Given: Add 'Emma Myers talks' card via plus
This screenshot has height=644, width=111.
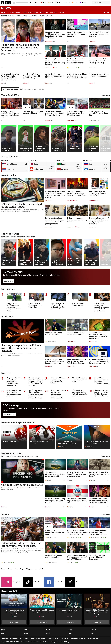Looking at the screenshot, I should click(x=108, y=507).
